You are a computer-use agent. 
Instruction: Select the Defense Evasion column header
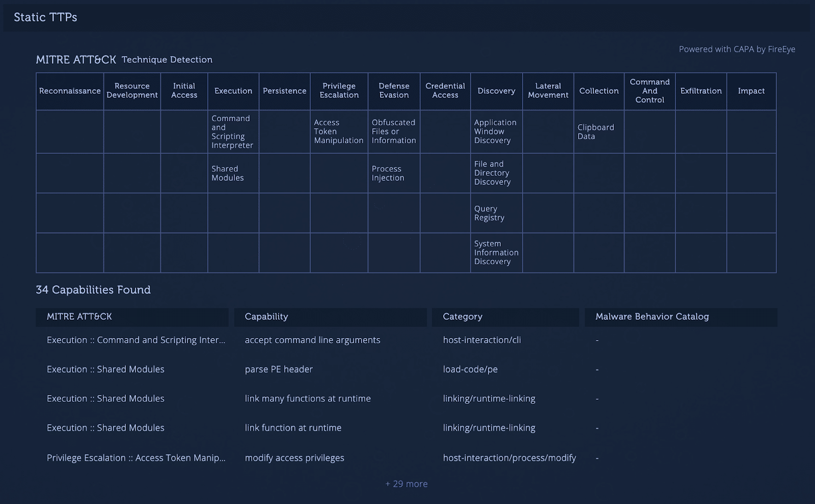click(x=394, y=91)
